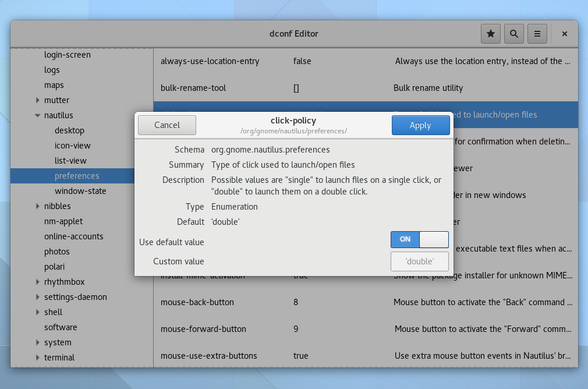The height and width of the screenshot is (389, 588).
Task: Expand the settings-daemon tree node
Action: point(37,297)
